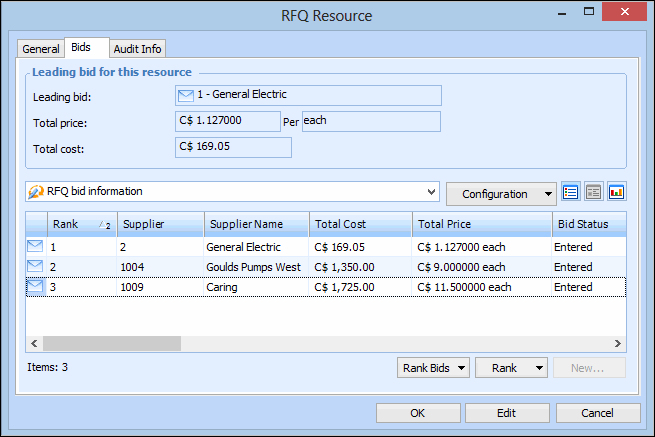Open the Audit Info tab
This screenshot has width=655, height=437.
click(138, 49)
